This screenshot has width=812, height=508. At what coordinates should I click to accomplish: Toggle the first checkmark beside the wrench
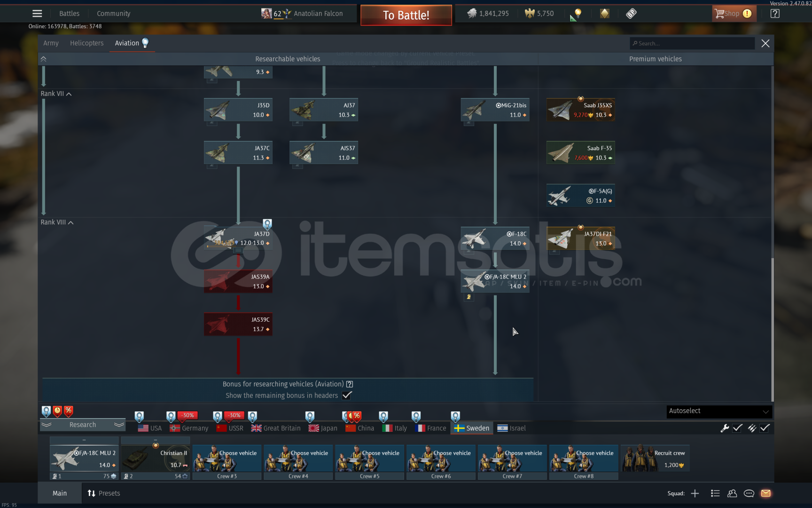click(x=737, y=428)
